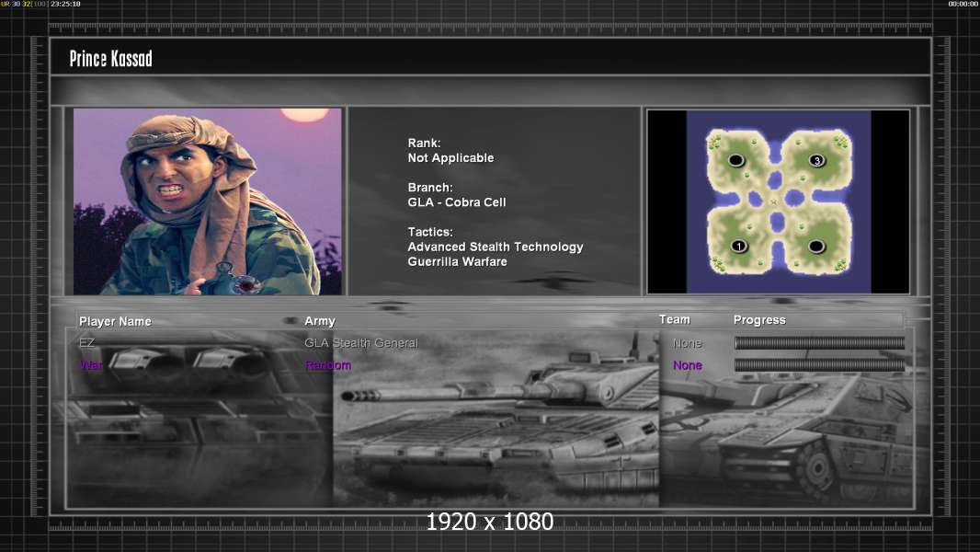The image size is (980, 552).
Task: Click the 23:25:18 clock readout
Action: tap(65, 4)
